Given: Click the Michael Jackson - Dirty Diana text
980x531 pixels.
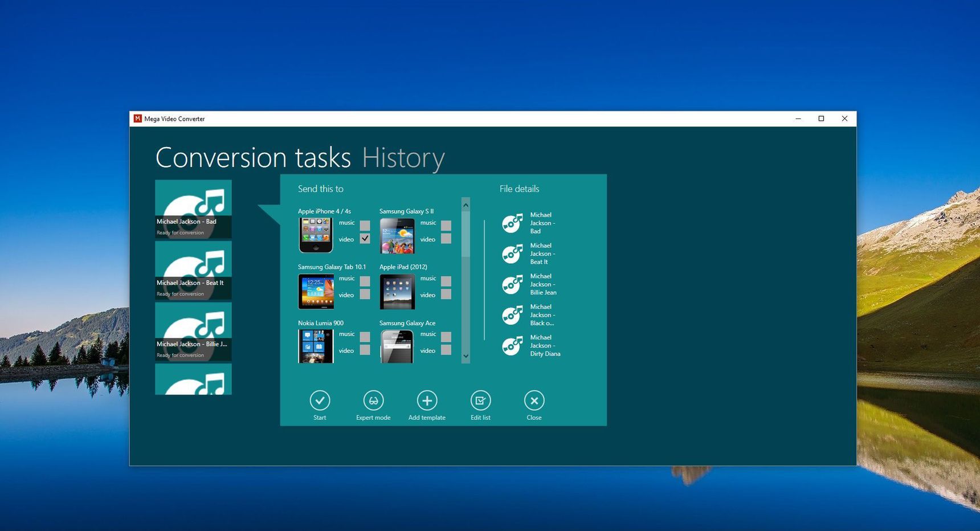Looking at the screenshot, I should [545, 346].
